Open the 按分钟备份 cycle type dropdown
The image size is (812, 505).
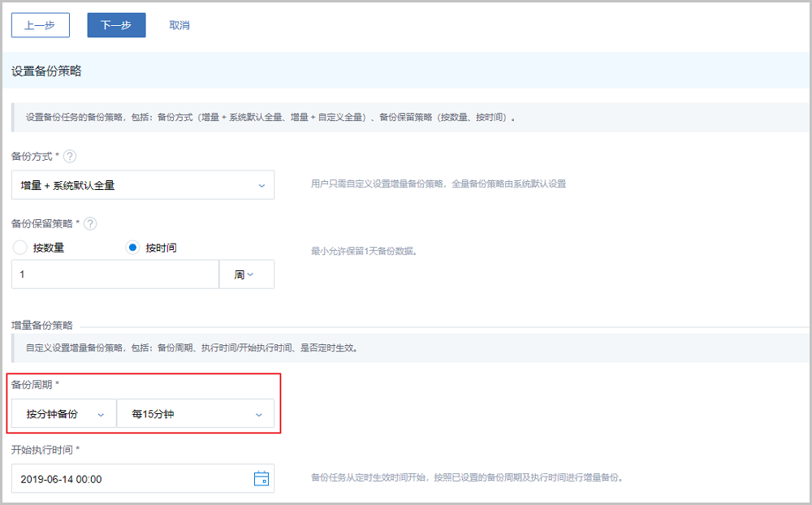65,415
